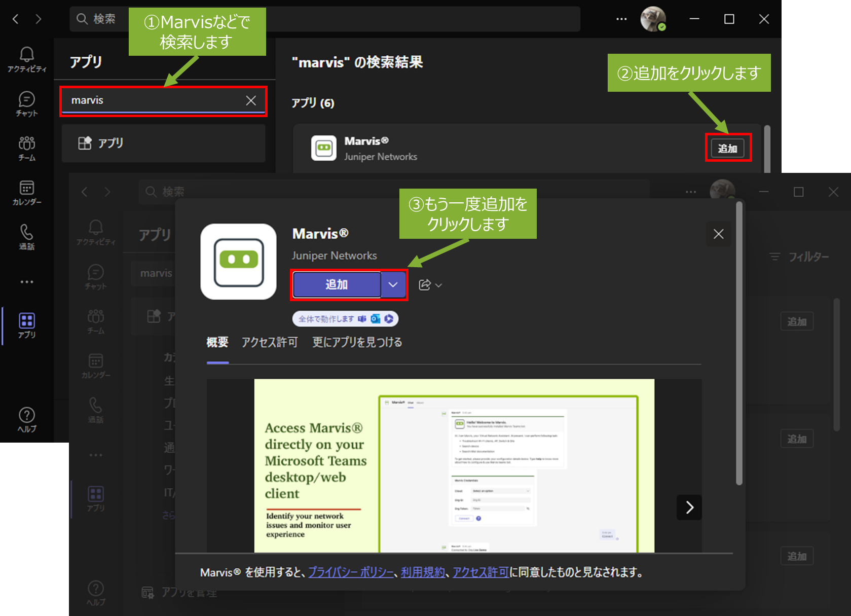Switch to the アクセス許可 tab
851x616 pixels.
[x=270, y=343]
